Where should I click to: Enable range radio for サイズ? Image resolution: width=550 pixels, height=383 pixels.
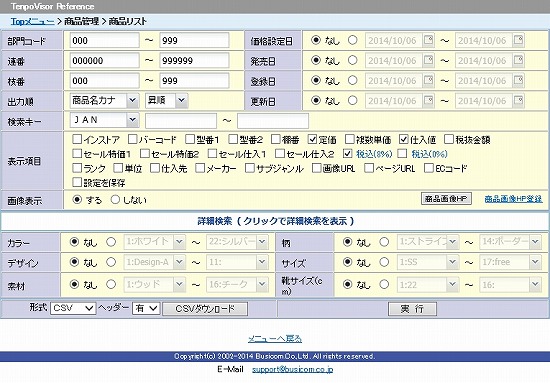pos(384,262)
